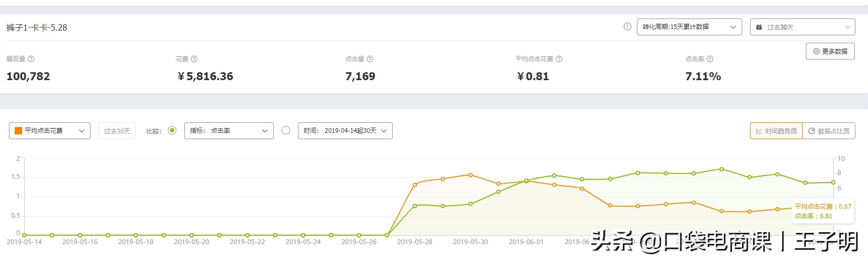Click the 2019-05-28 green data point
The height and width of the screenshot is (261, 868).
(415, 206)
